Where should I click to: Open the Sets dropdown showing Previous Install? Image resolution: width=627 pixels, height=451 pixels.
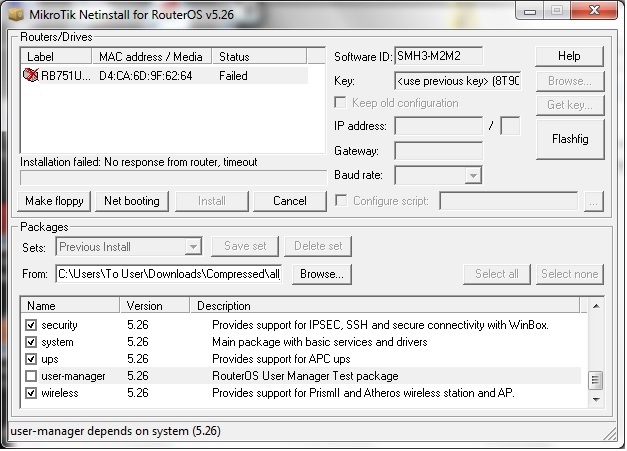click(x=193, y=247)
